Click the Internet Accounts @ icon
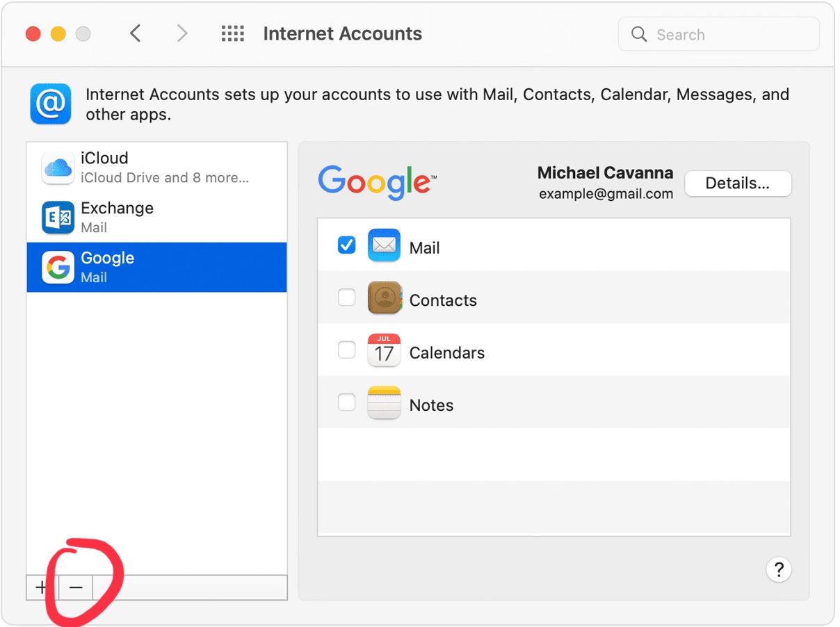840x627 pixels. 51,104
